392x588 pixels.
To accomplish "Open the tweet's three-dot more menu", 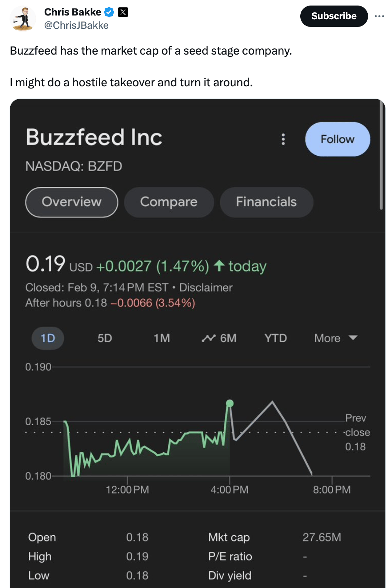I will [x=379, y=16].
